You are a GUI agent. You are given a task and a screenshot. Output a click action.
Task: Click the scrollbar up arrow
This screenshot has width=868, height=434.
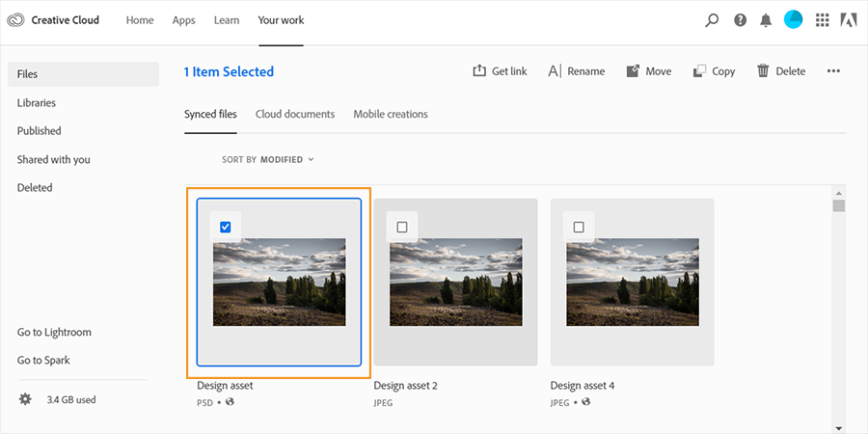[839, 193]
